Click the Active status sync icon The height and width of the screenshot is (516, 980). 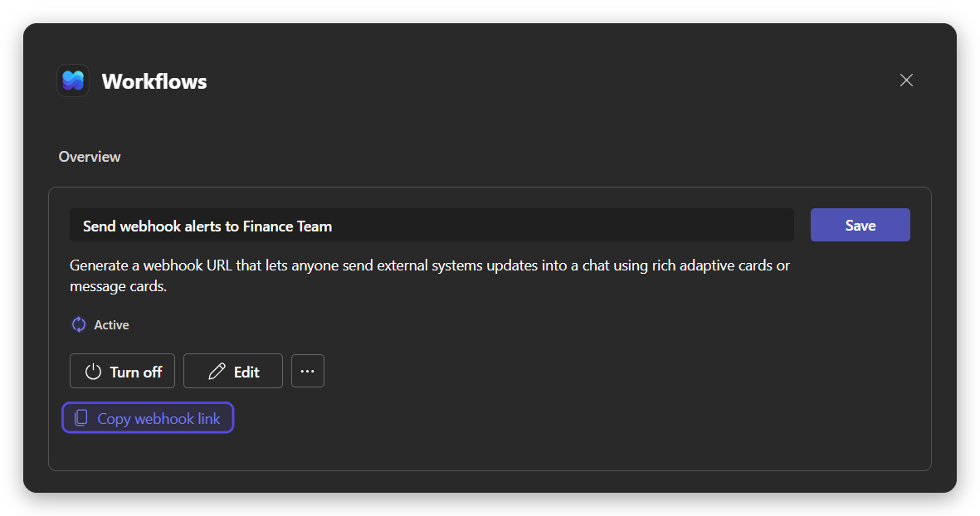(79, 325)
